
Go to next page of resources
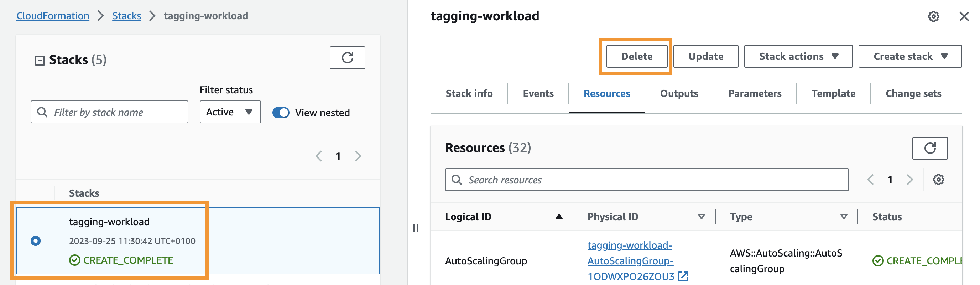pyautogui.click(x=909, y=180)
